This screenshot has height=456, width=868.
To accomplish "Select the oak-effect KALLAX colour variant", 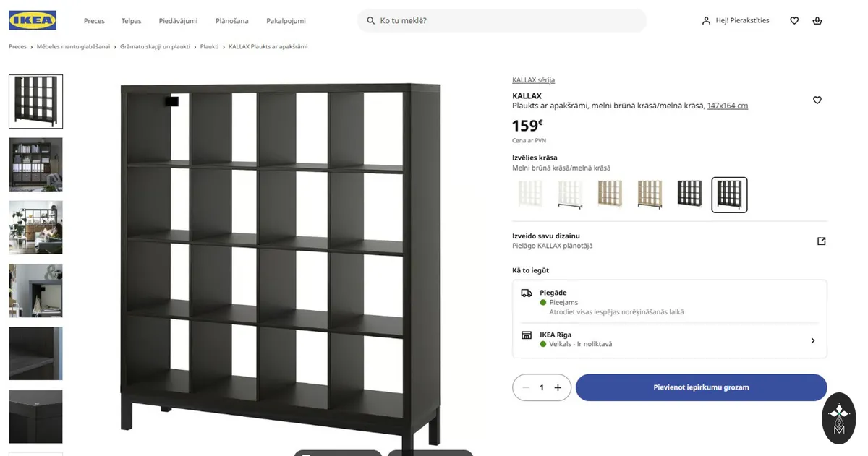I will pos(610,194).
